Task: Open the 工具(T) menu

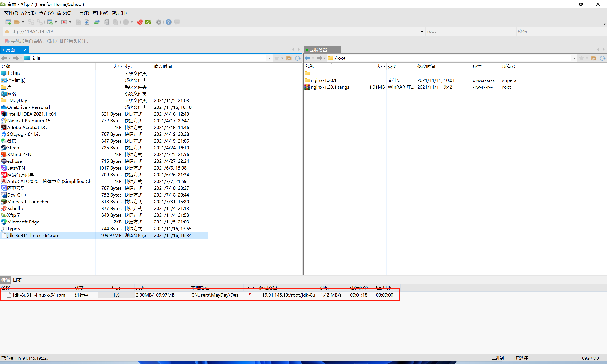Action: click(82, 13)
